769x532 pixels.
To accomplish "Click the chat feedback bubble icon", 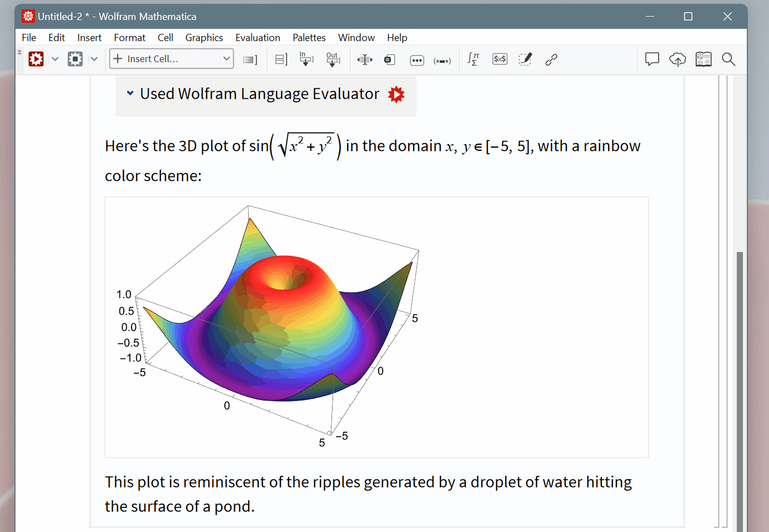I will [x=652, y=59].
